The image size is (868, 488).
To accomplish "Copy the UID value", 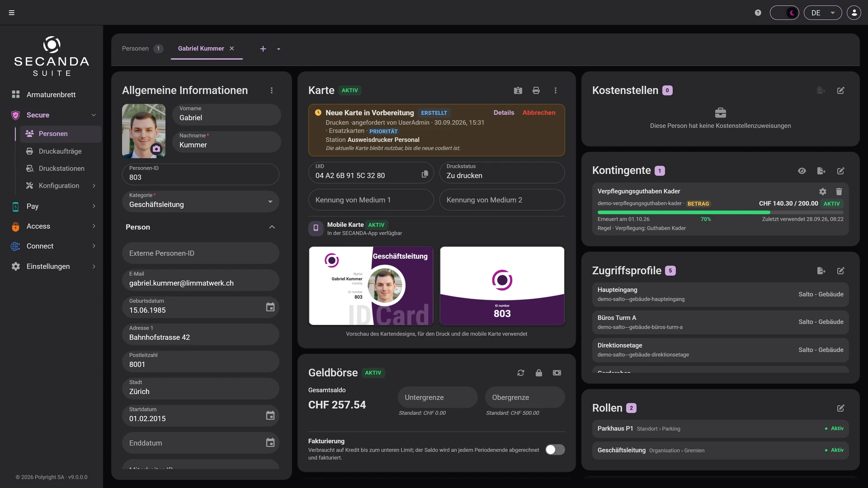I will click(425, 174).
